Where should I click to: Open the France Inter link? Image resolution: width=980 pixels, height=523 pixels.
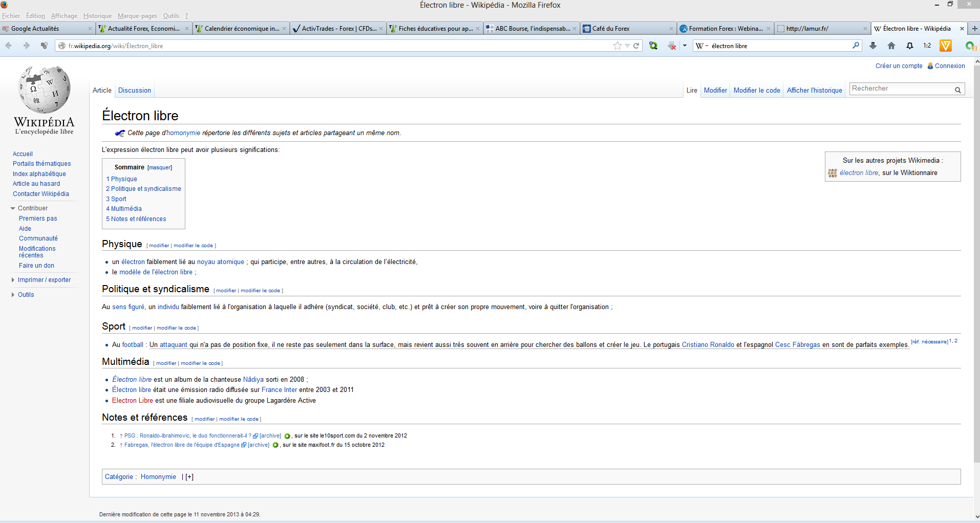(x=279, y=390)
